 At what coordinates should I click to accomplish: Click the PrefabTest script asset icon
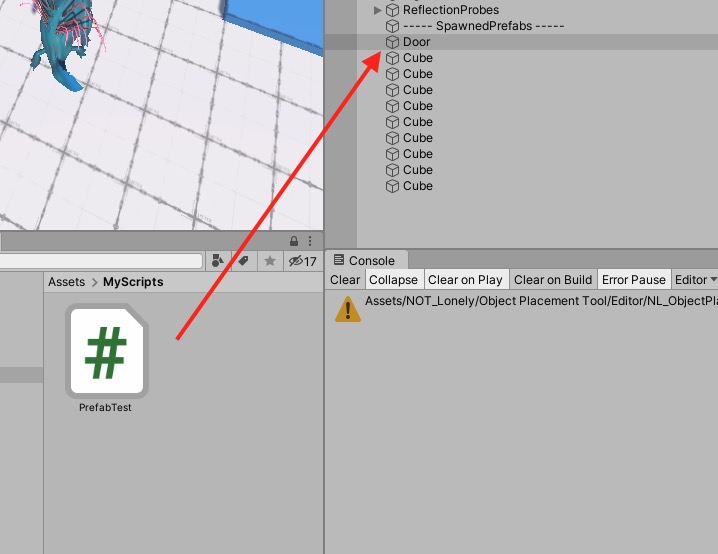pyautogui.click(x=108, y=350)
